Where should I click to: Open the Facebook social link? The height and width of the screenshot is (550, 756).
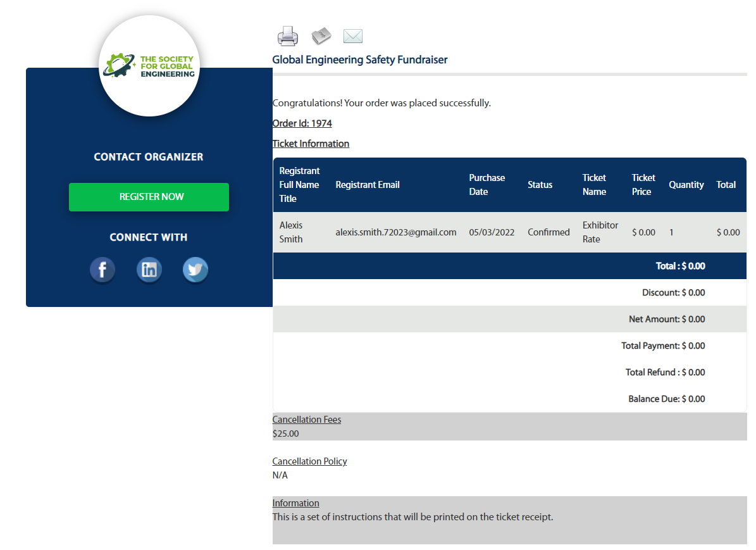tap(102, 270)
